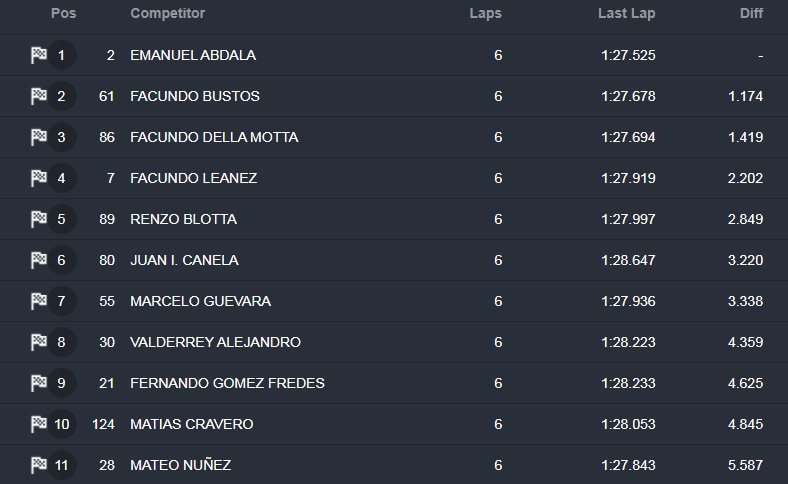
Task: Click the checkered flag beside Emanuel Abdala
Action: coord(39,55)
